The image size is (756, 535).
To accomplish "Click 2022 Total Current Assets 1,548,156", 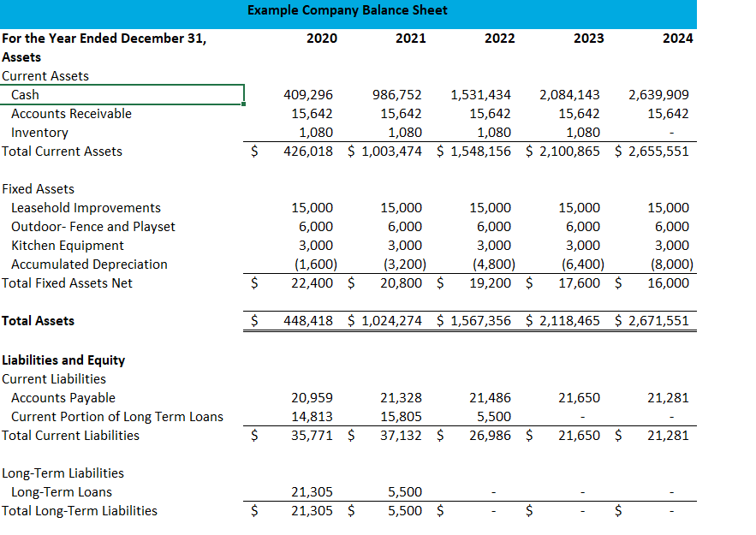I will [480, 152].
